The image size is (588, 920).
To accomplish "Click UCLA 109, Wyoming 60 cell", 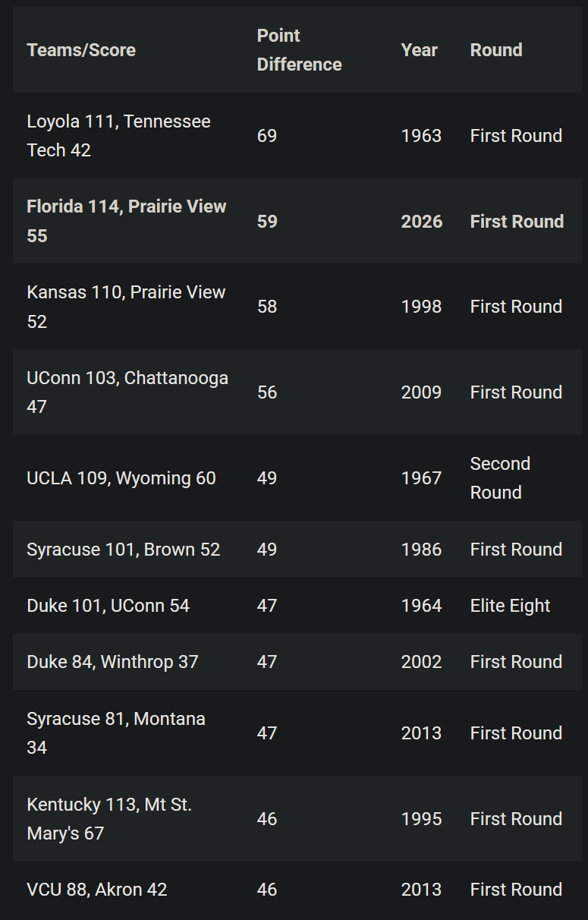I will (121, 478).
